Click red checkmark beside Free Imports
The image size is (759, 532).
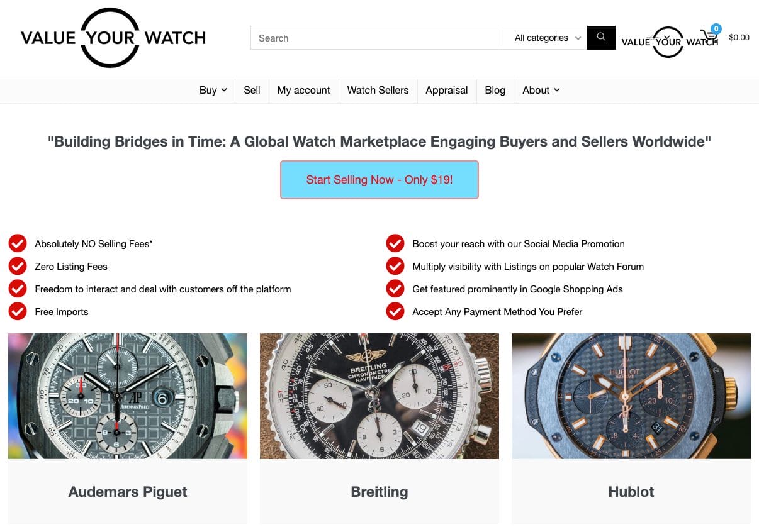[x=18, y=311]
